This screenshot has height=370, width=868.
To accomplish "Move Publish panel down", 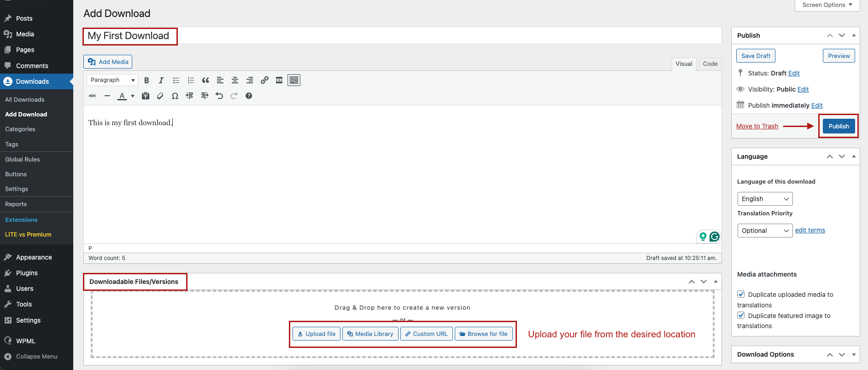I will [x=842, y=35].
